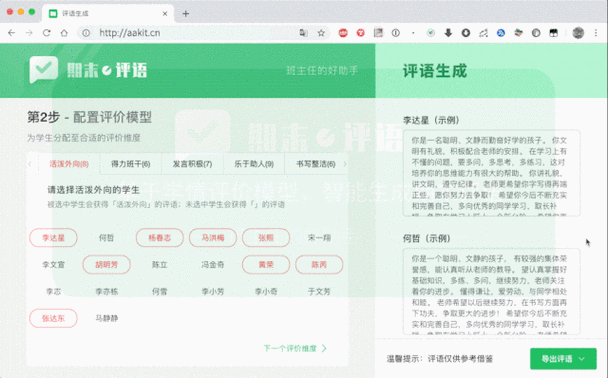
Task: Go to next dimension via 下一个评价维度
Action: [295, 348]
